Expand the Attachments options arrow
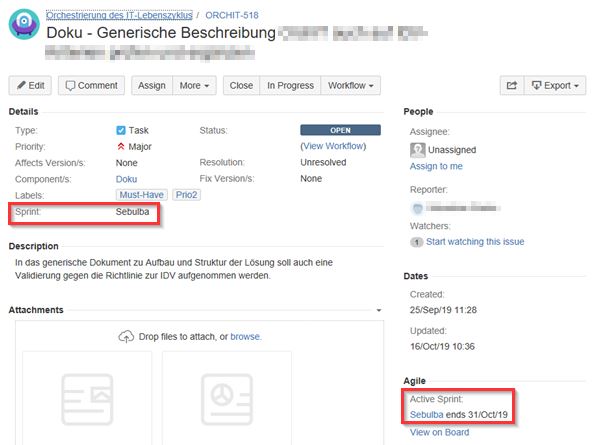Screen dimensions: 599x445 pos(379,310)
